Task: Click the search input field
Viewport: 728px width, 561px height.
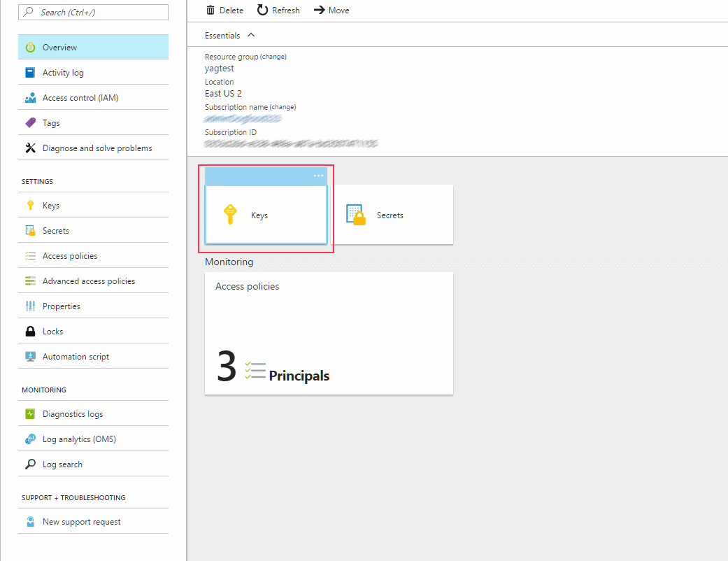Action: 93,12
